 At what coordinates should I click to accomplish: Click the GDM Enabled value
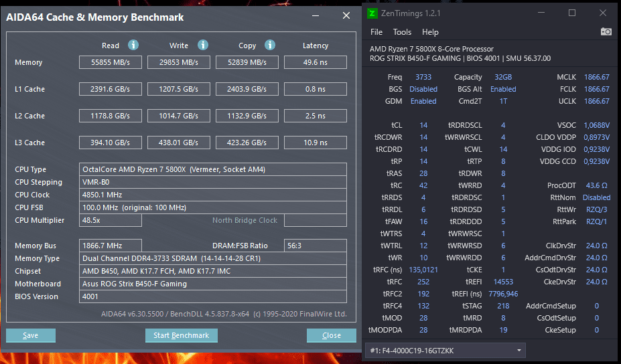(423, 101)
